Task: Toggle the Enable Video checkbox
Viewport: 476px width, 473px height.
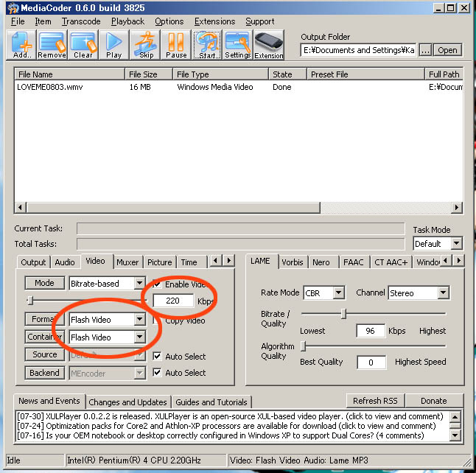Action: [x=157, y=284]
